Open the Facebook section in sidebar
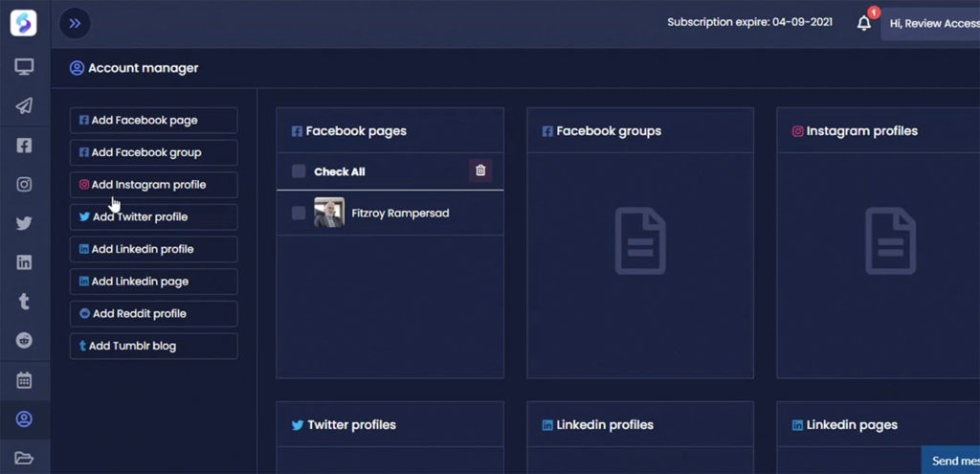 (24, 146)
